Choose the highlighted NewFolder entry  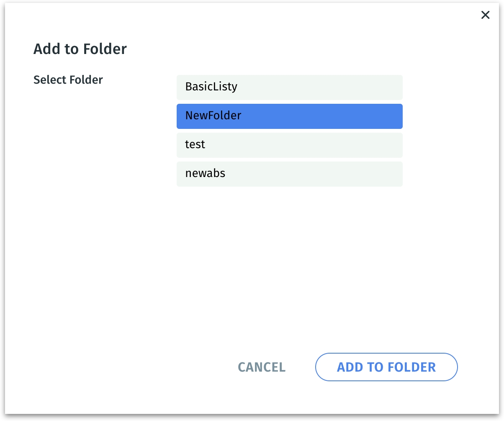[289, 116]
